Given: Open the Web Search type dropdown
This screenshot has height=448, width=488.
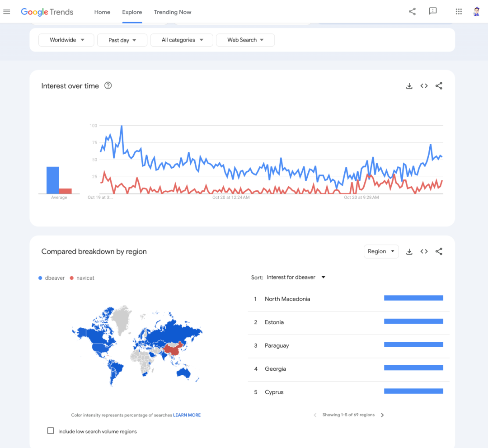Looking at the screenshot, I should pos(245,40).
